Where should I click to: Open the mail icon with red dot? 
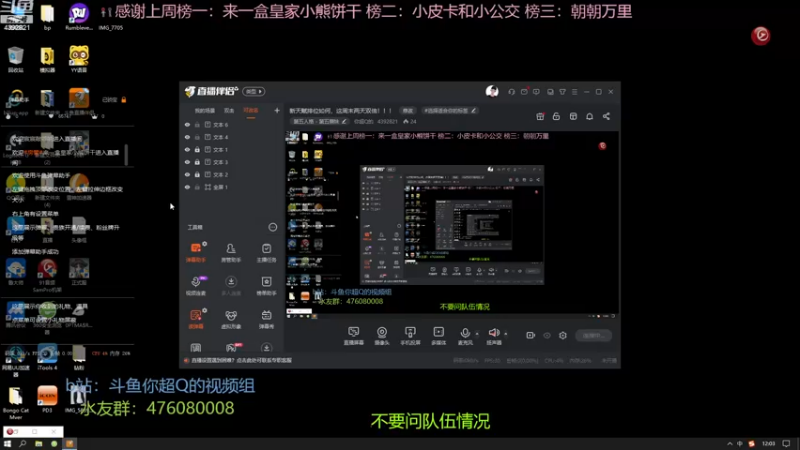pos(524,92)
